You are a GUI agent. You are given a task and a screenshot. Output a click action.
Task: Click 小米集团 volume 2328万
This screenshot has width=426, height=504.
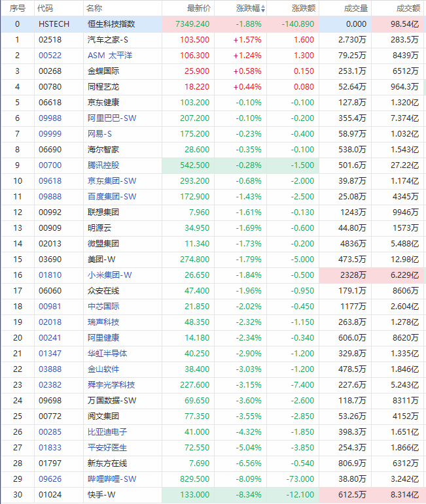tap(353, 275)
